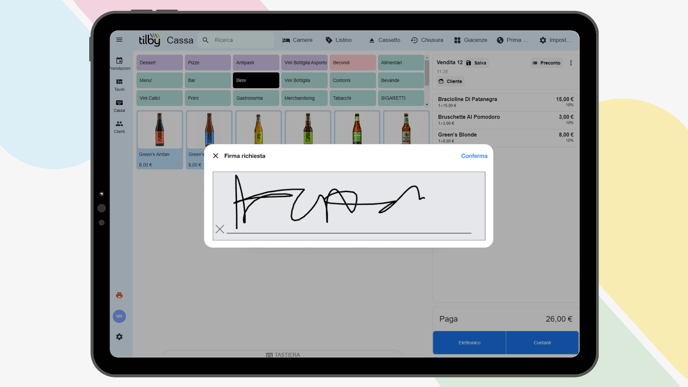
Task: Click the red printer icon
Action: (x=119, y=295)
